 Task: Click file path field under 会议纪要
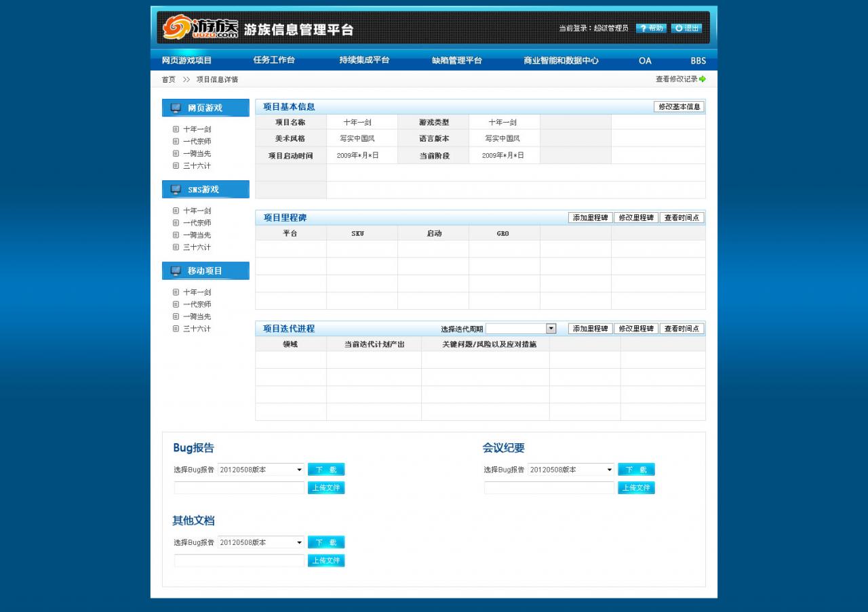coord(549,488)
